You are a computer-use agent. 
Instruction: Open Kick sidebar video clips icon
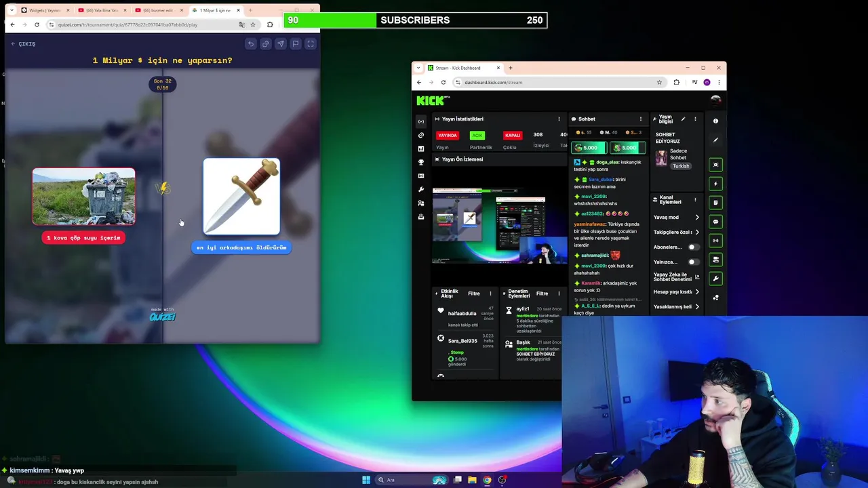pos(421,176)
